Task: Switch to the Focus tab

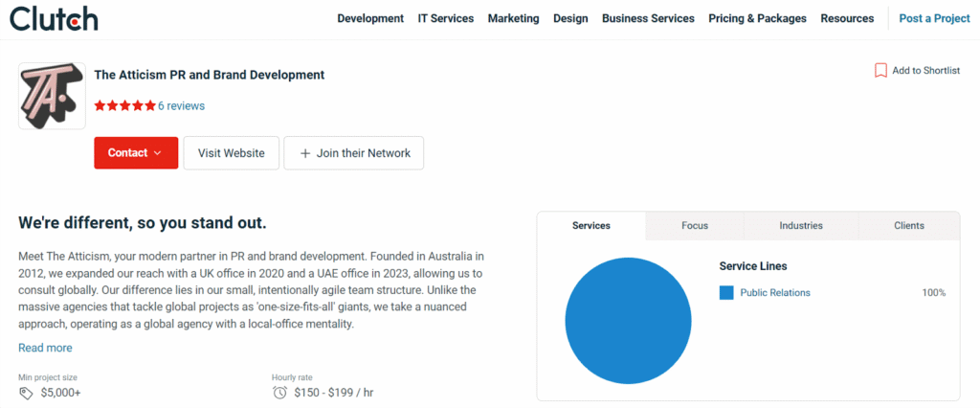Action: pos(695,226)
